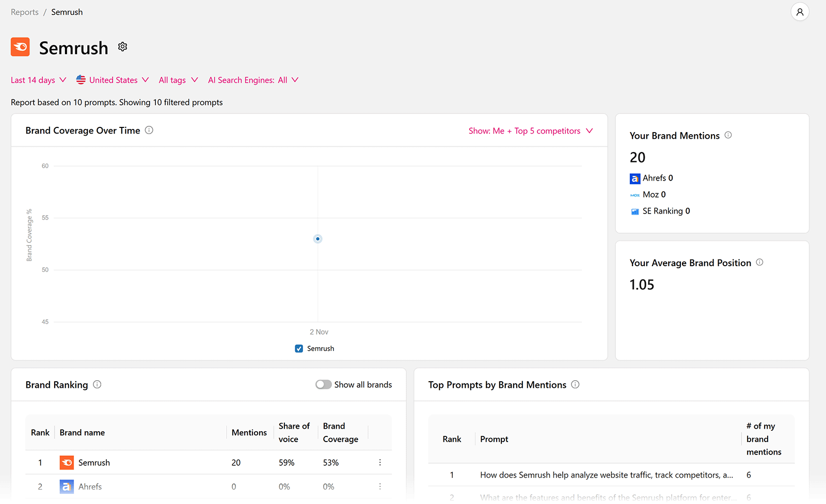Click the Brand Ranking info icon
Viewport: 826px width, 504px height.
97,384
